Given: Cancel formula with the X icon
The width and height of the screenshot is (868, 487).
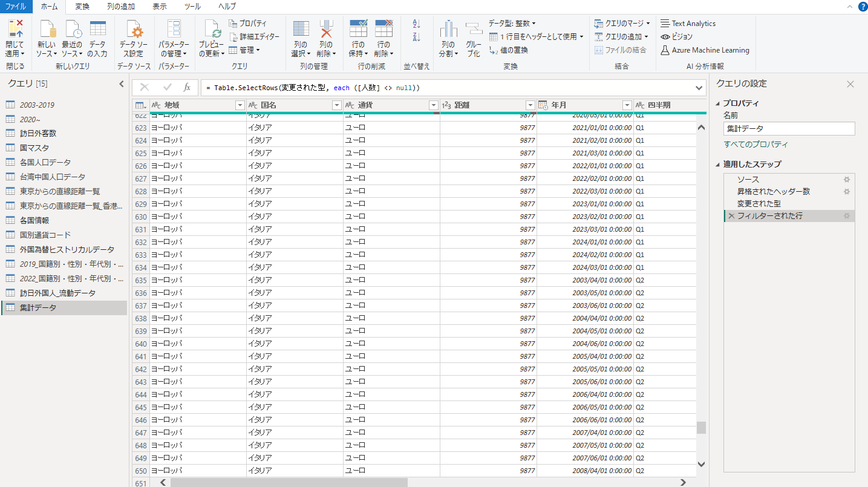Looking at the screenshot, I should click(145, 87).
